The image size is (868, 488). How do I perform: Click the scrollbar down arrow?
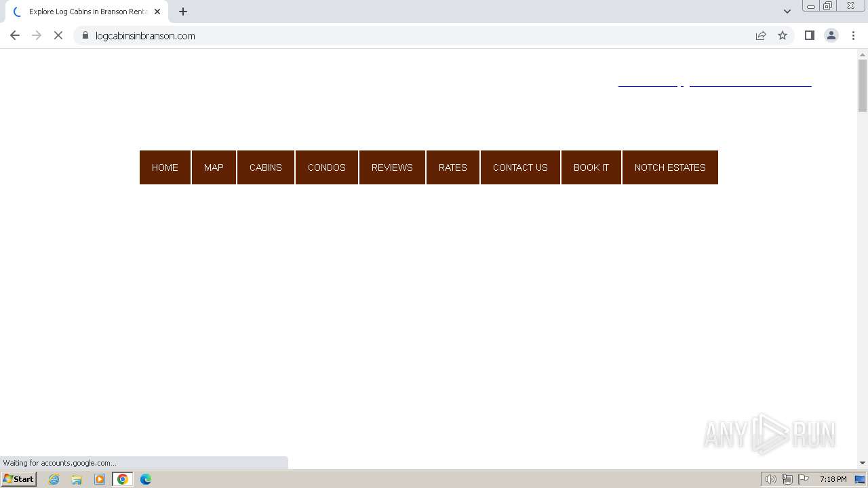click(x=863, y=463)
